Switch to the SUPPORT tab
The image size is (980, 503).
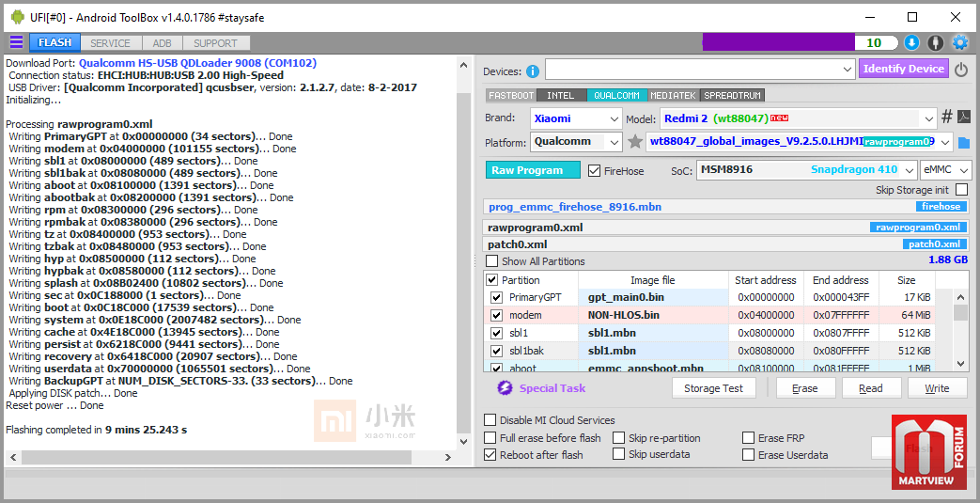click(x=215, y=42)
